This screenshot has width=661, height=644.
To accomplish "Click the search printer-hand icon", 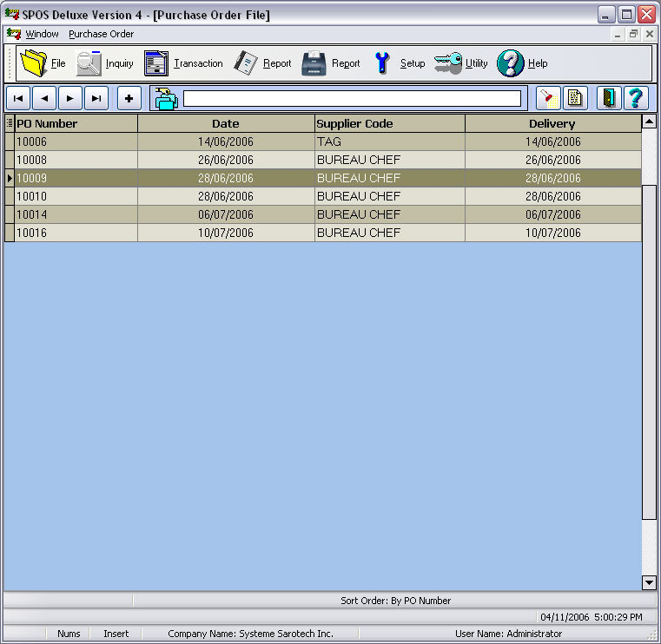I will (x=166, y=99).
